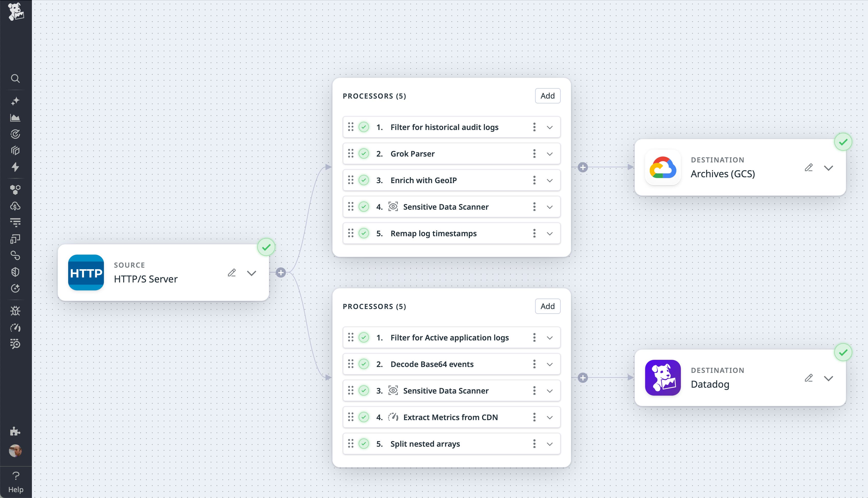The width and height of the screenshot is (868, 498).
Task: Open the search tool in the sidebar
Action: point(15,79)
